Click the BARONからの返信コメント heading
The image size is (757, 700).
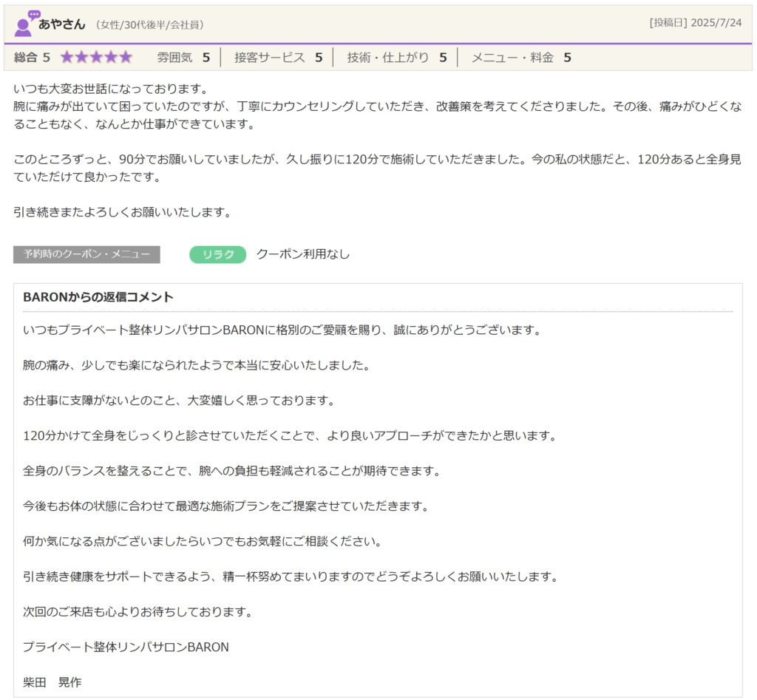pos(98,297)
